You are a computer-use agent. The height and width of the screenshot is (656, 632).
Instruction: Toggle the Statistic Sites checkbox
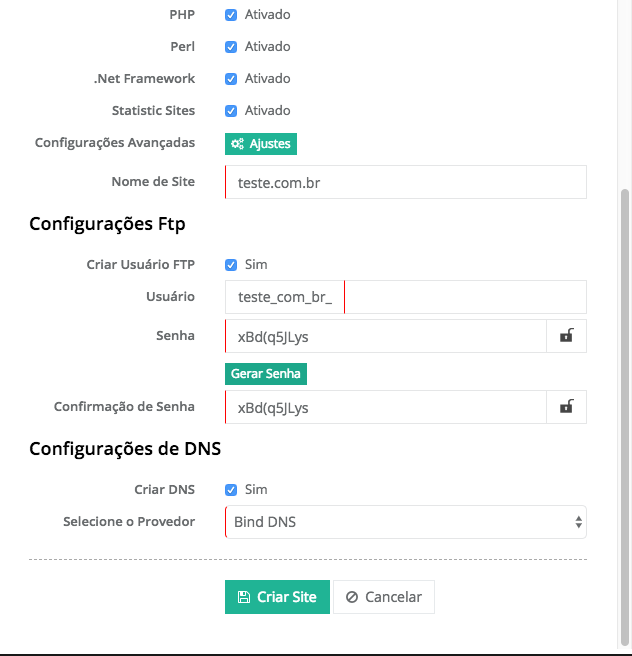click(231, 111)
